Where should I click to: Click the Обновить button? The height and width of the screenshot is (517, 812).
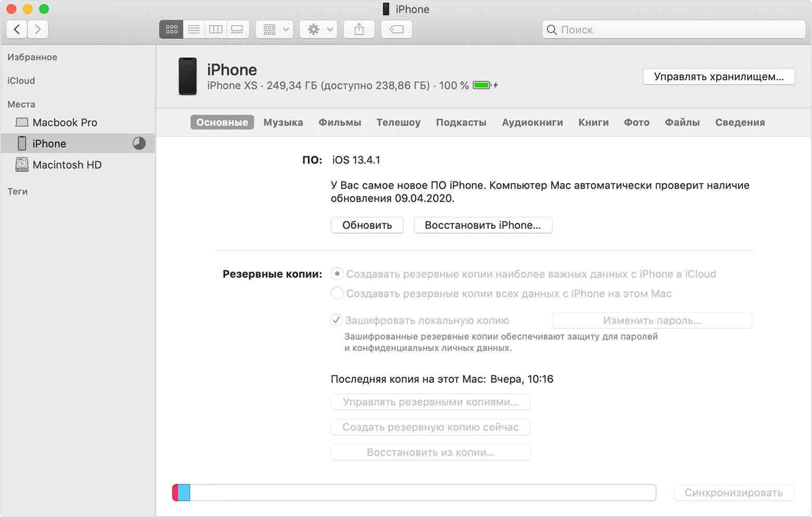[367, 225]
